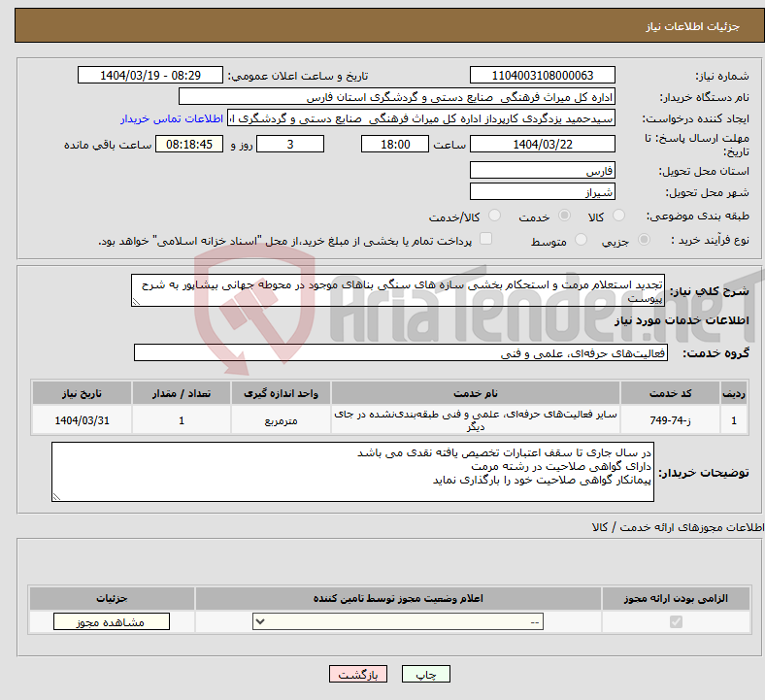Select the متوسط purchase type radio

(x=581, y=240)
